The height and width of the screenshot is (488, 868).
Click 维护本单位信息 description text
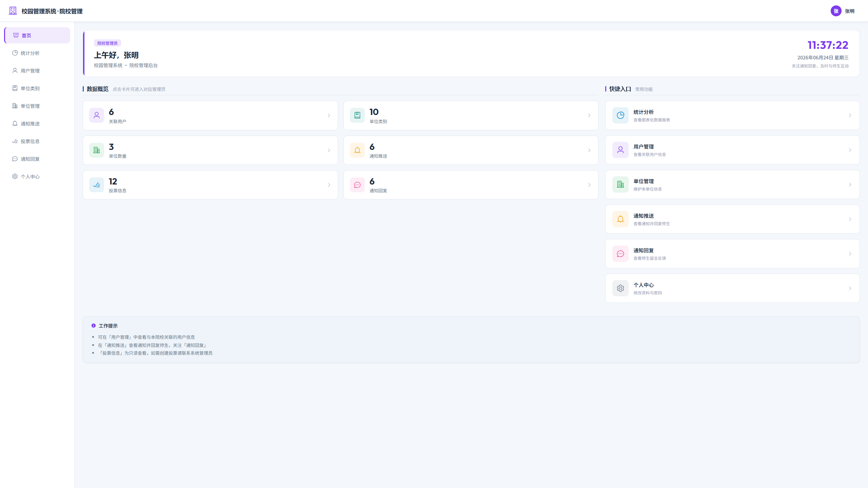coord(648,189)
